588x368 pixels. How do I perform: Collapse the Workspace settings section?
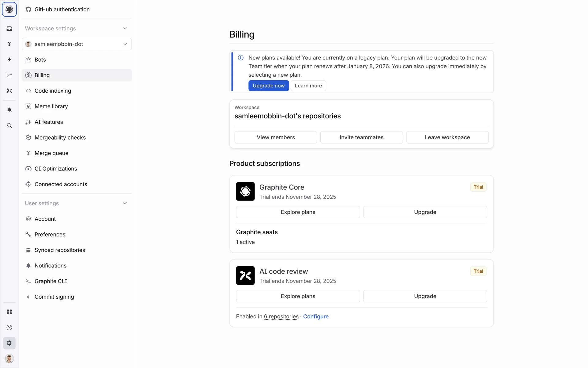(x=125, y=29)
